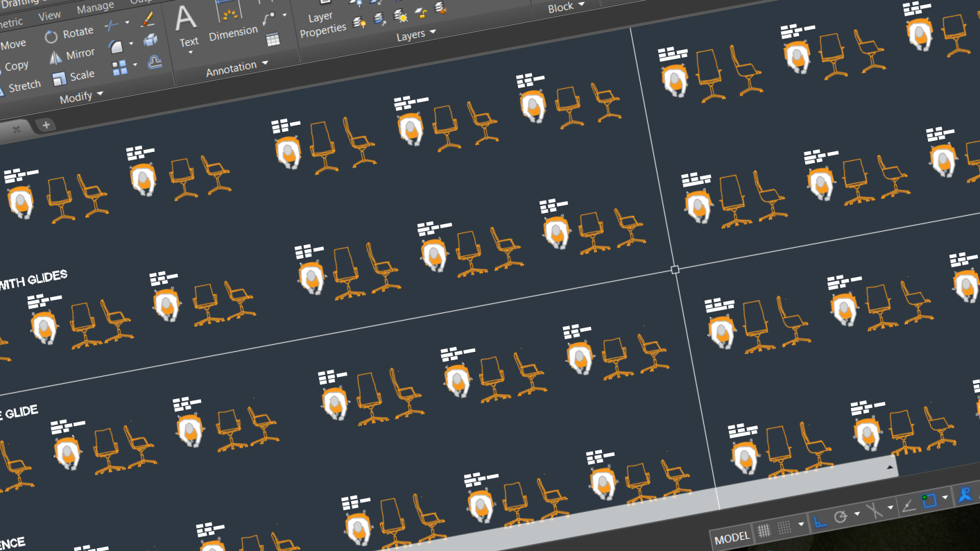Insert a Table using the table icon
980x551 pixels.
tap(273, 40)
